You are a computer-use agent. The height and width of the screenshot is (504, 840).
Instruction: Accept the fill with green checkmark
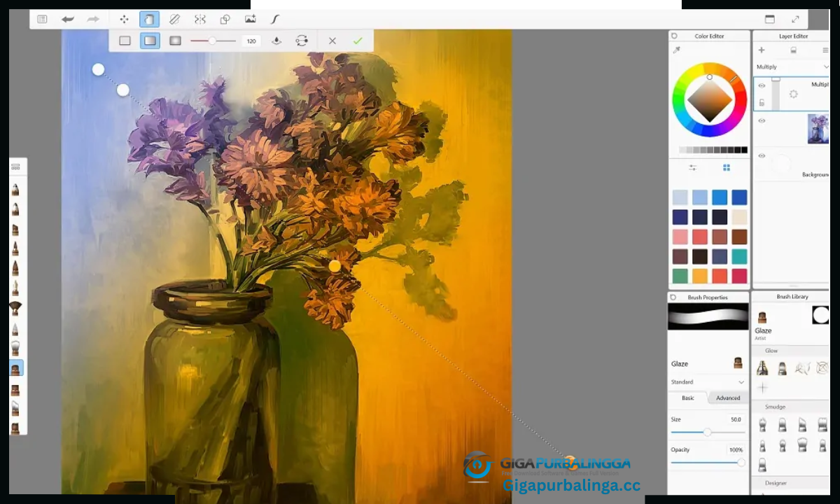(x=358, y=41)
